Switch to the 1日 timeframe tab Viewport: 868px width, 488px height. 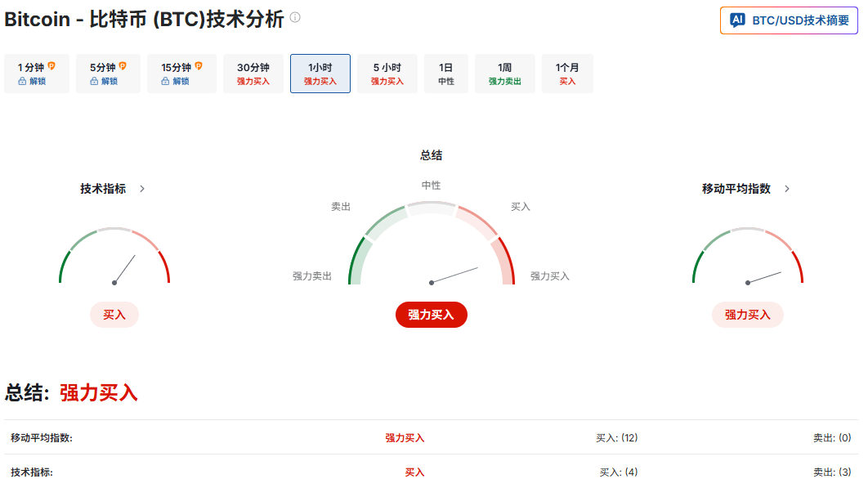click(446, 73)
